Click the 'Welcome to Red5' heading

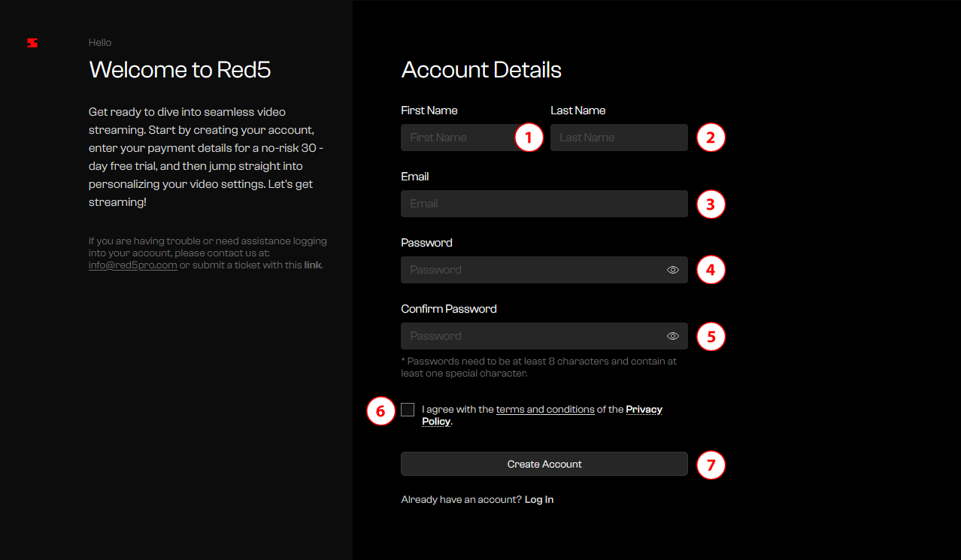[180, 70]
